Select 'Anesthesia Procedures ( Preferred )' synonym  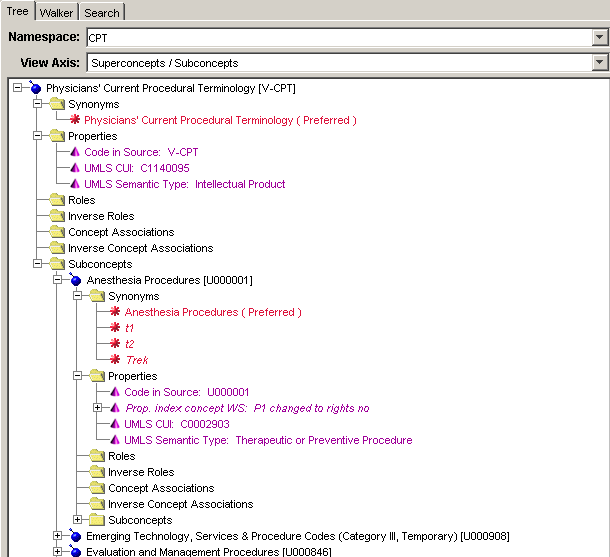(x=213, y=312)
